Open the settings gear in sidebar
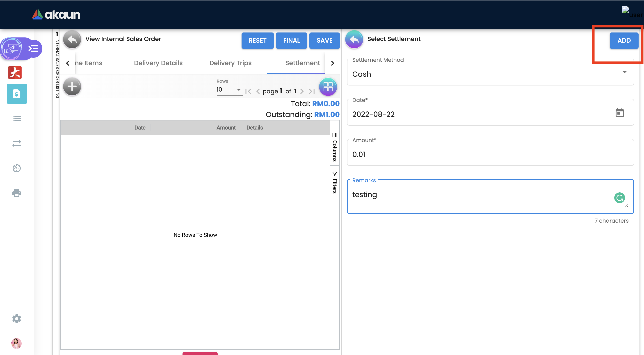 pyautogui.click(x=16, y=318)
